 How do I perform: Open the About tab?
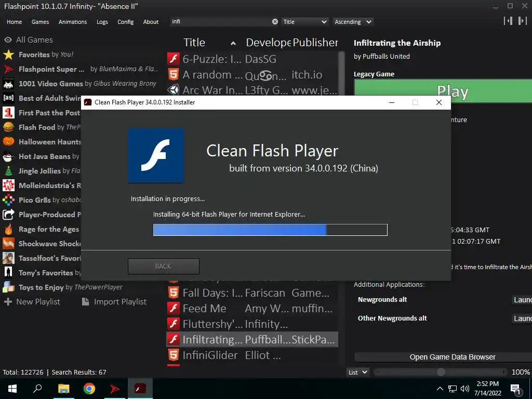click(x=151, y=22)
